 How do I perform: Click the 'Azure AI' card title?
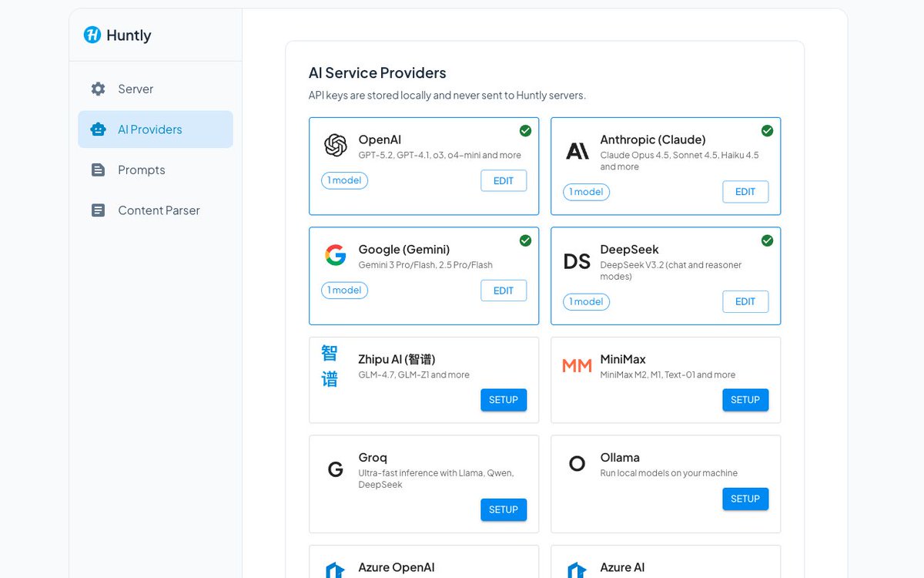(622, 567)
